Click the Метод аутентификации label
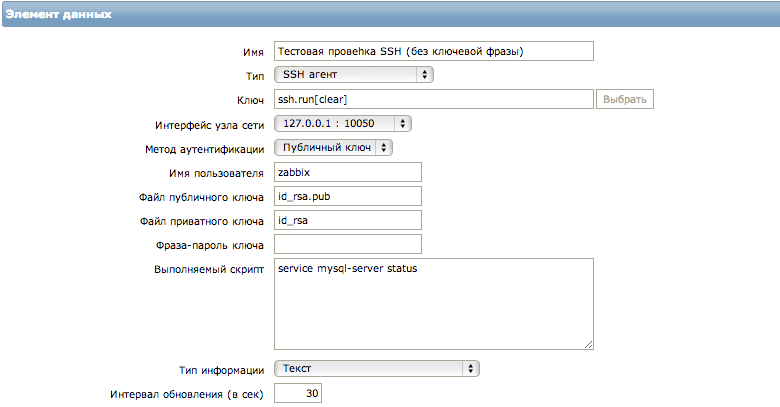 (x=204, y=149)
